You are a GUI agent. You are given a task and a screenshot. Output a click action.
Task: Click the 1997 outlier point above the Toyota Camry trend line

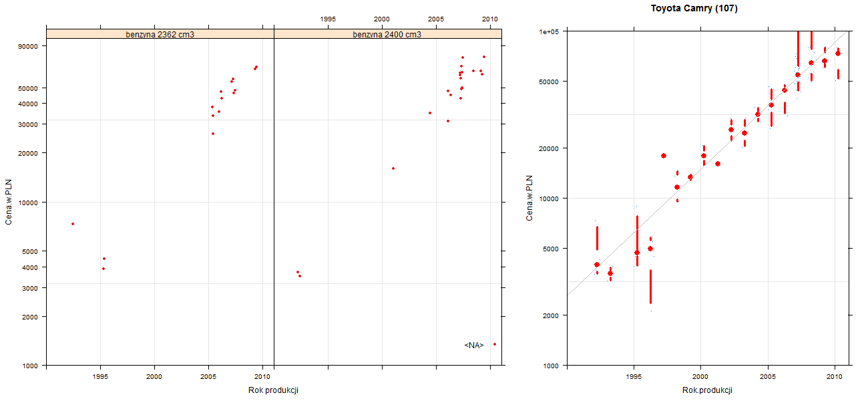(664, 156)
